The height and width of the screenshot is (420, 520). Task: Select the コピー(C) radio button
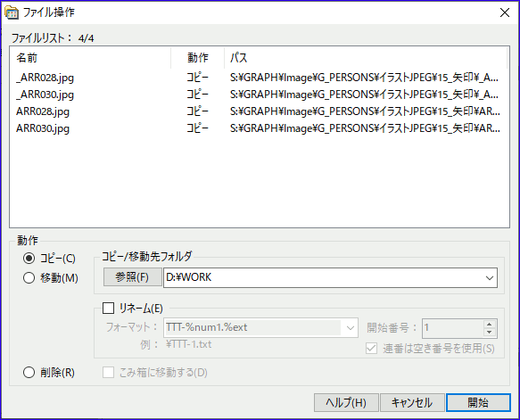49,259
